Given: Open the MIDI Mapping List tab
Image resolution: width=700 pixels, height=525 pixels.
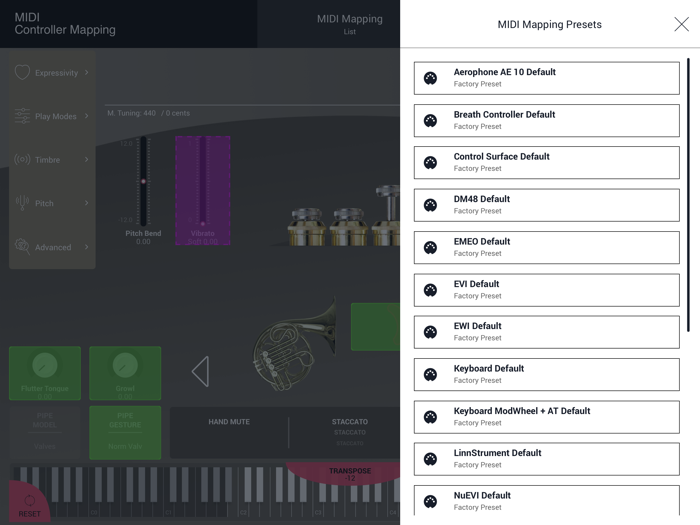Looking at the screenshot, I should point(349,24).
